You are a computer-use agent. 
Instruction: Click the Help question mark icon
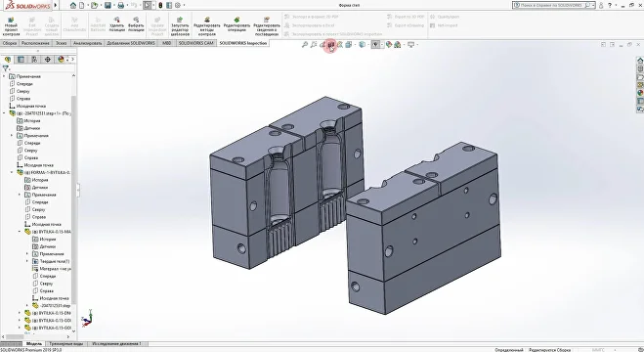pyautogui.click(x=610, y=5)
